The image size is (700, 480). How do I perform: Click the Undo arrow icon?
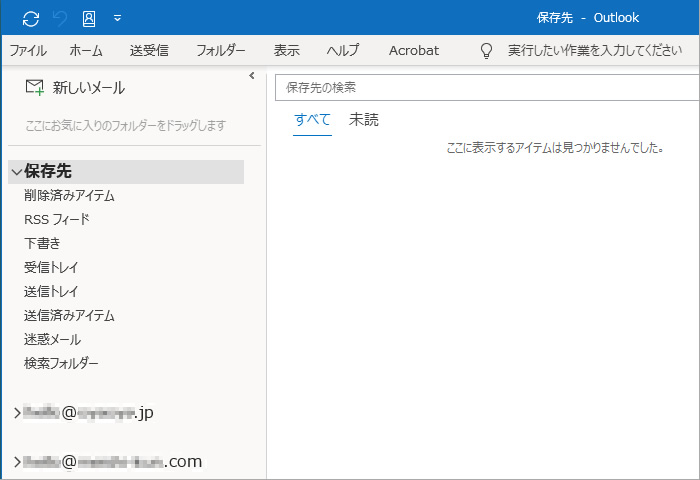coord(60,19)
